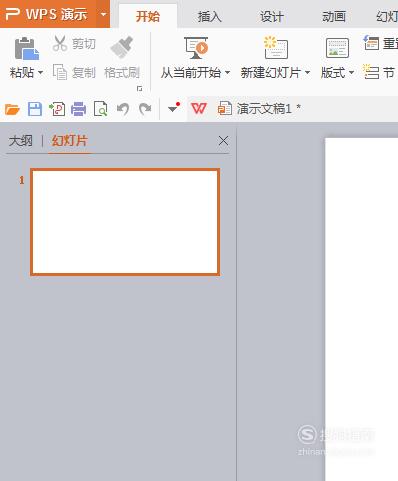Screen dimensions: 398x481
Task: Open WPS 演示 application menu arrow
Action: 103,14
